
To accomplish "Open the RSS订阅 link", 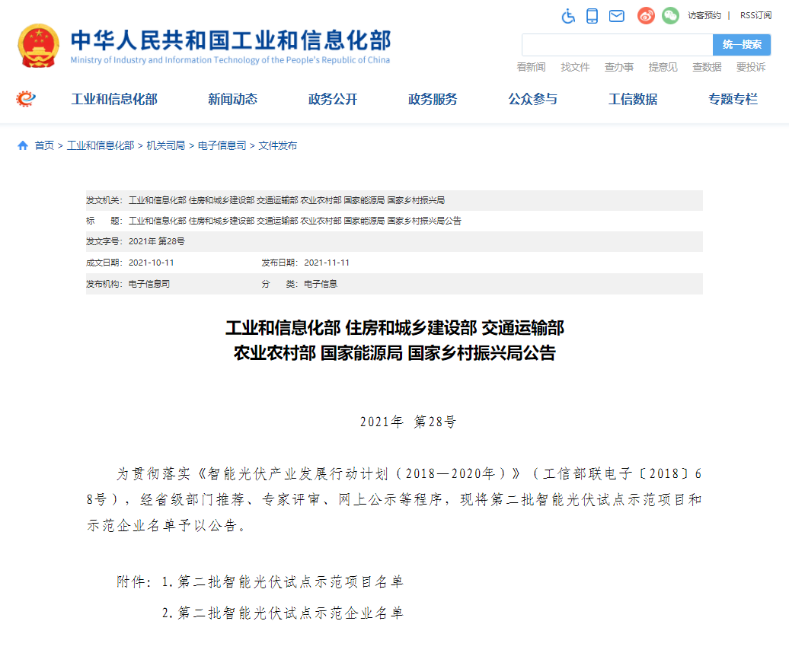I will click(x=755, y=15).
